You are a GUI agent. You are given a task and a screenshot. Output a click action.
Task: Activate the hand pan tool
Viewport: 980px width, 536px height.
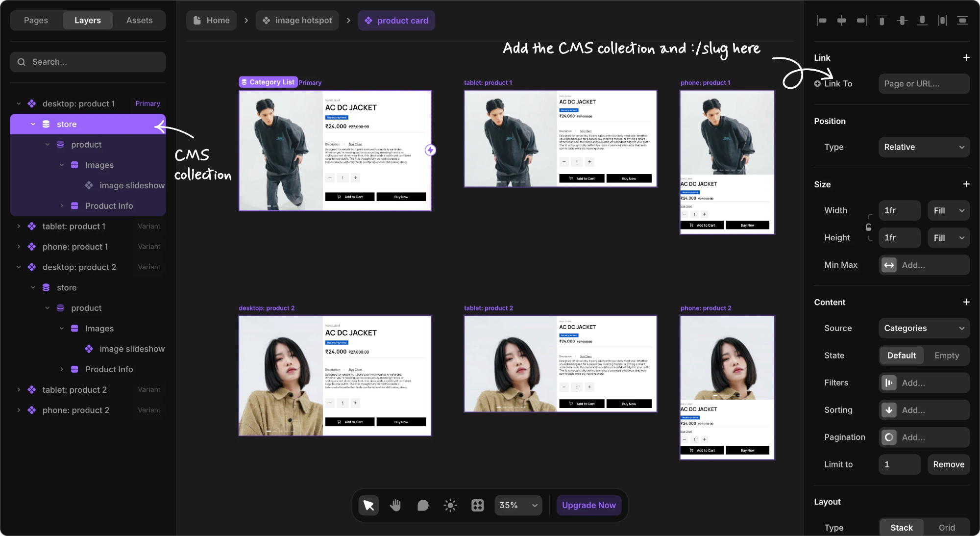click(395, 505)
